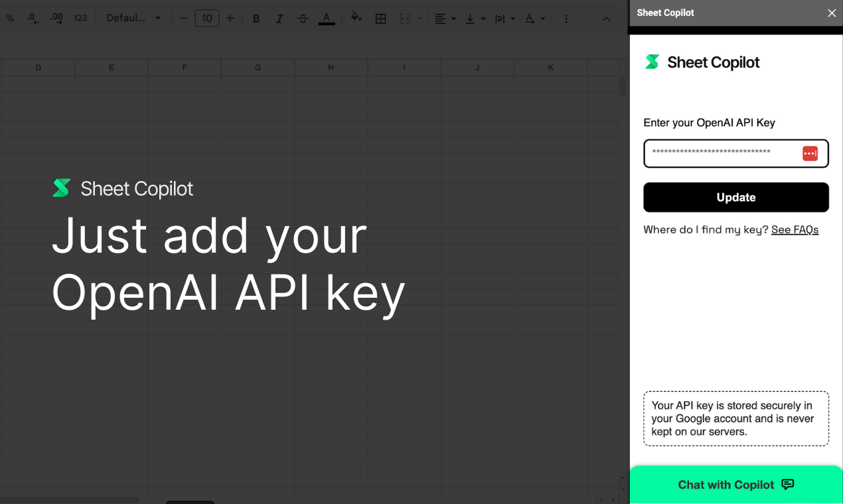The height and width of the screenshot is (504, 843).
Task: Close the Sheet Copilot sidebar
Action: (832, 13)
